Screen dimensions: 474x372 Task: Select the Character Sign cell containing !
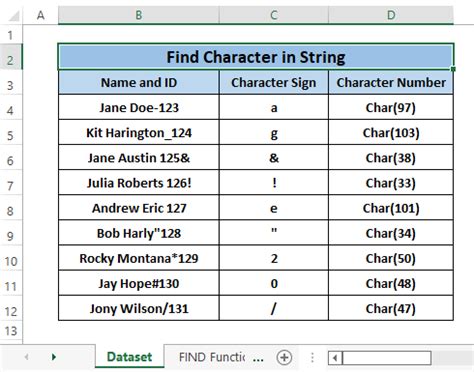(274, 183)
